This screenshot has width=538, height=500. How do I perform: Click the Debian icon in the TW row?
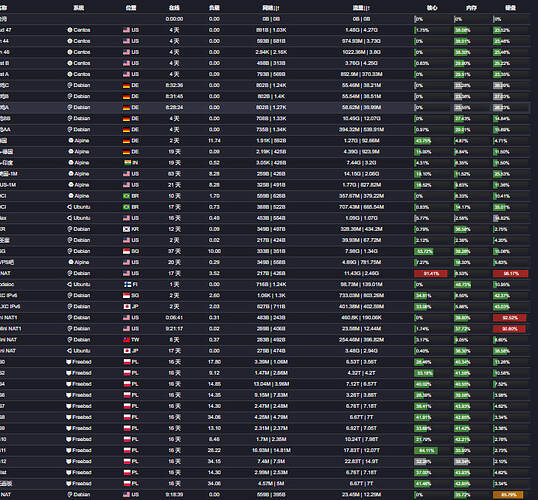click(x=70, y=339)
